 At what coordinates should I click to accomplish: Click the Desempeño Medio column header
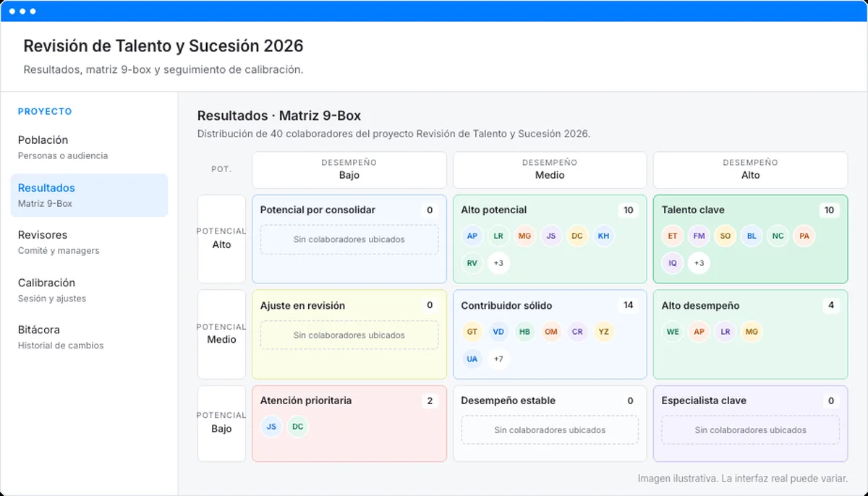550,169
